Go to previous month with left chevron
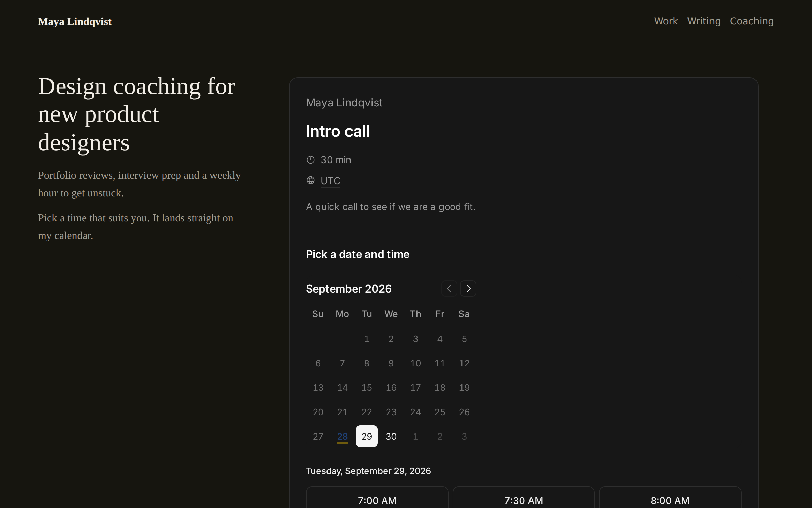 [x=449, y=289]
